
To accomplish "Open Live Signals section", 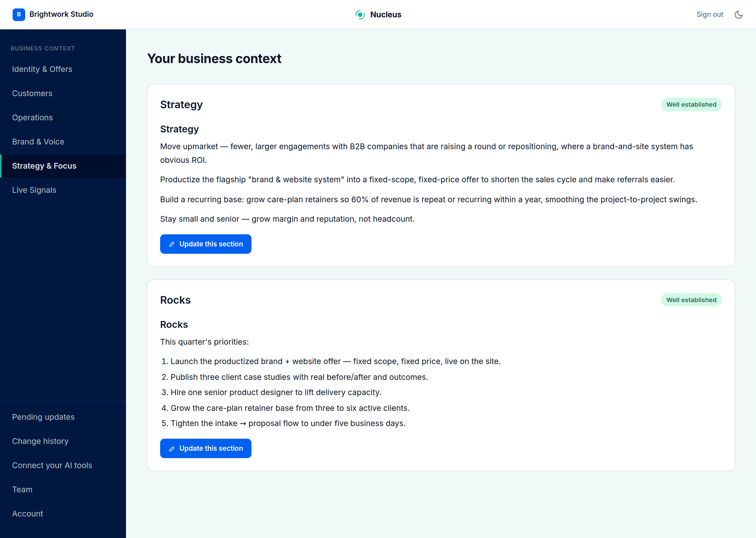I will 63,190.
